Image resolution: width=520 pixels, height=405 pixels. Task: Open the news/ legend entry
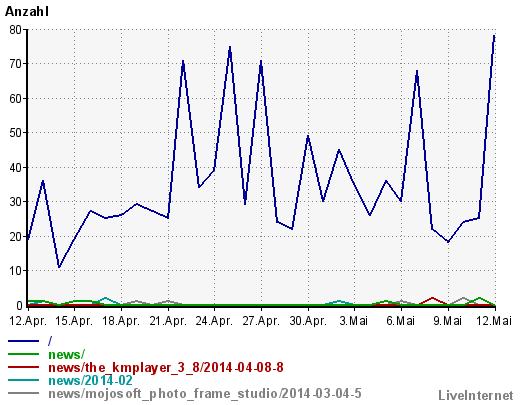[66, 354]
